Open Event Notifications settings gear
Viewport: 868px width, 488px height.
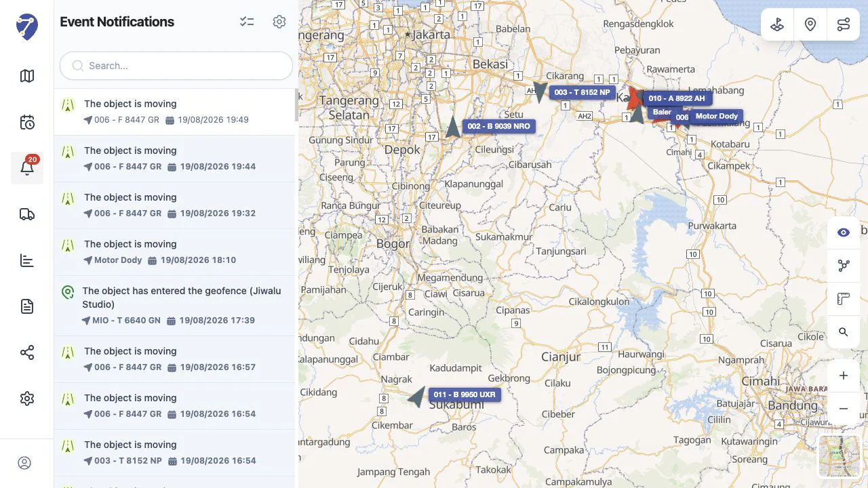coord(279,22)
